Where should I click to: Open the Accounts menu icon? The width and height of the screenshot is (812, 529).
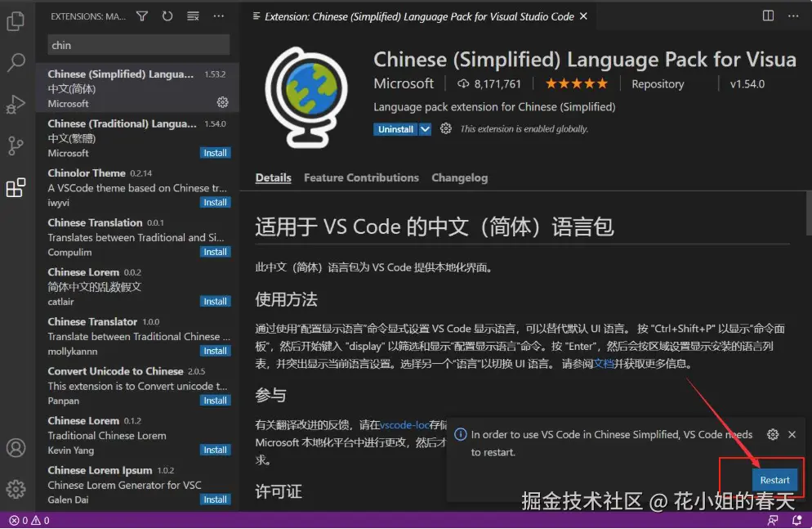pyautogui.click(x=16, y=448)
